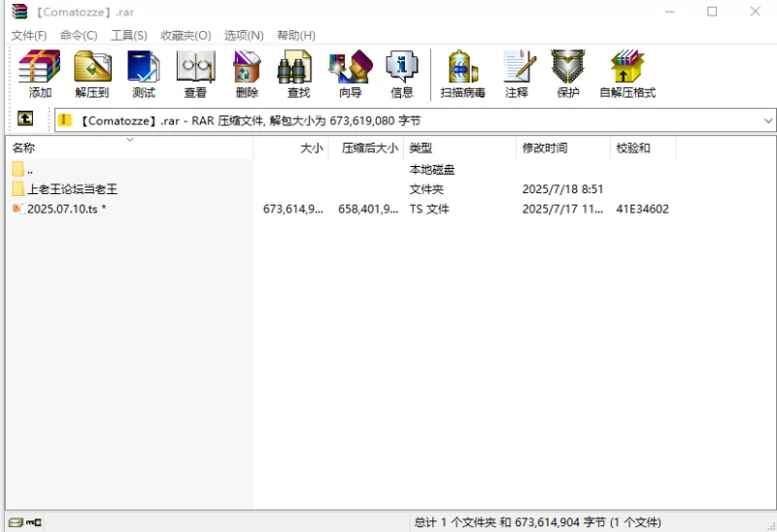The height and width of the screenshot is (532, 777).
Task: Minimize the WinRAR window
Action: click(x=670, y=12)
